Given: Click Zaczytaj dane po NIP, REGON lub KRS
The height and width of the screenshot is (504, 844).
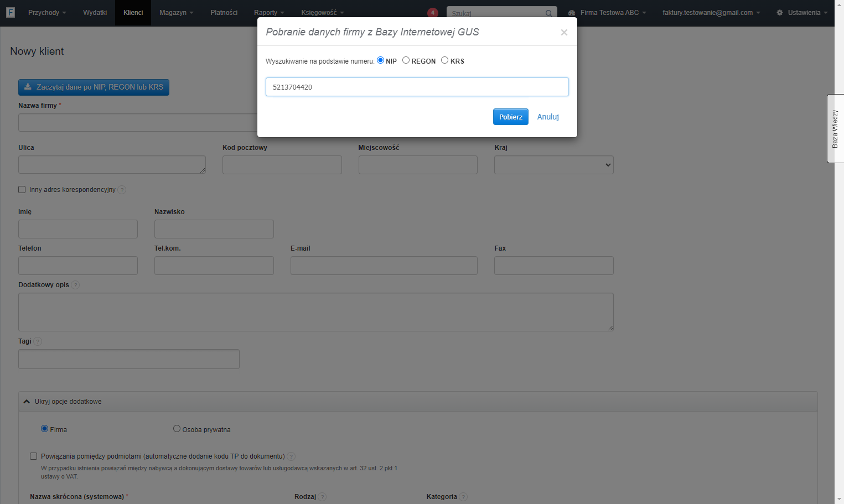Looking at the screenshot, I should [x=94, y=87].
